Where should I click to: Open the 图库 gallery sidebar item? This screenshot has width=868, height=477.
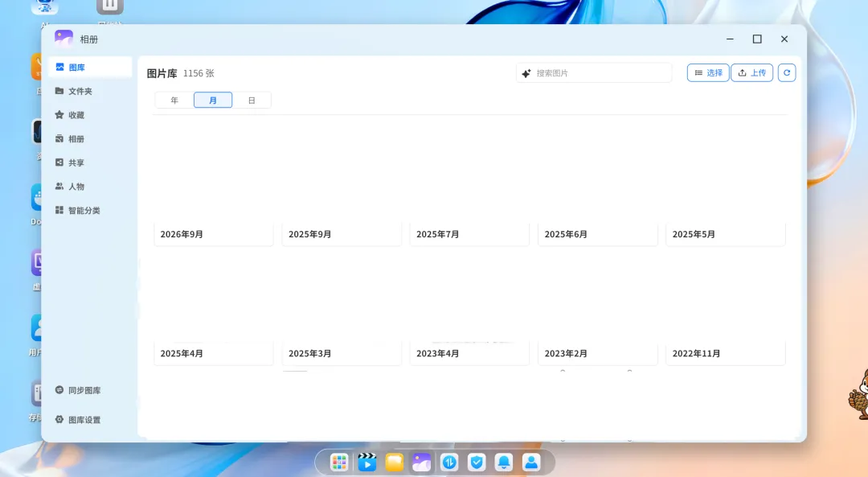click(x=90, y=67)
